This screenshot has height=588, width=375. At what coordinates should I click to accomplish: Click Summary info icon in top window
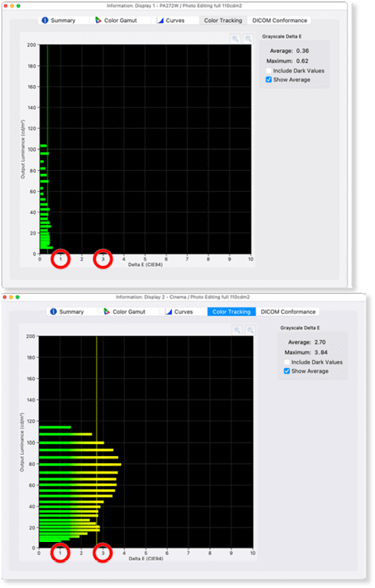click(x=45, y=20)
